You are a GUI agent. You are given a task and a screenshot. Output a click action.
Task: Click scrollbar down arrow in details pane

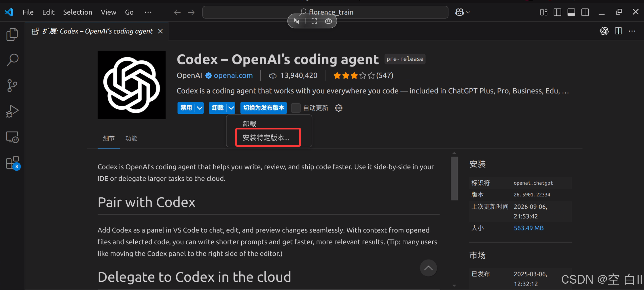(x=454, y=285)
